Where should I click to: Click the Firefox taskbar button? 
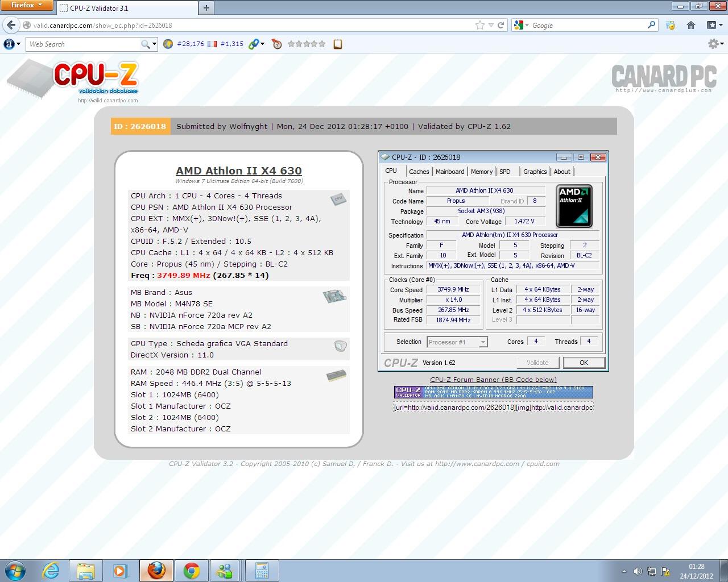tap(156, 570)
